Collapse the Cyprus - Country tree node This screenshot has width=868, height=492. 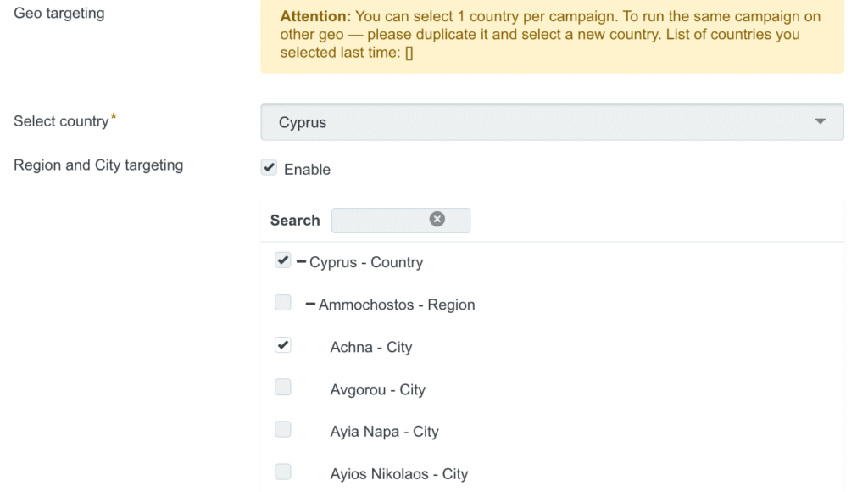coord(301,261)
